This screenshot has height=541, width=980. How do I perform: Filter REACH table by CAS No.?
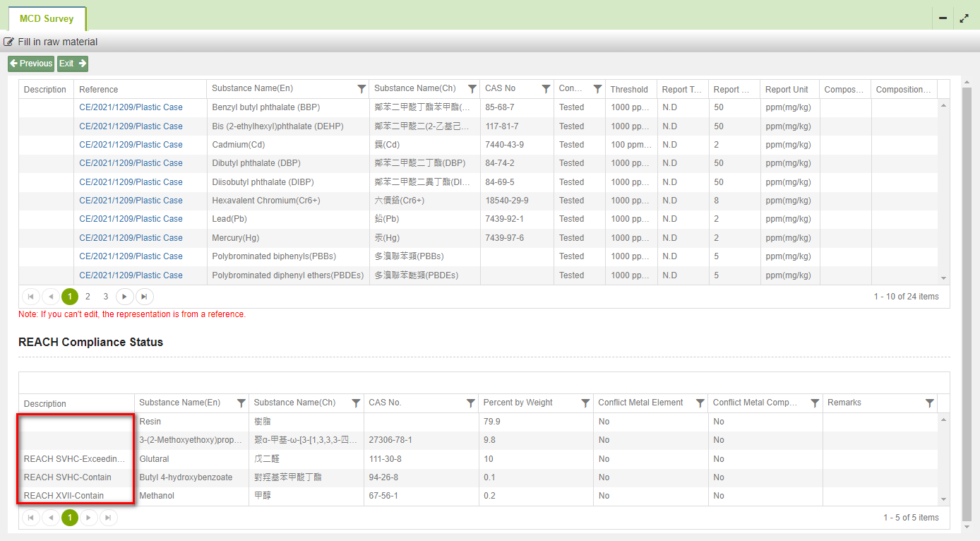tap(470, 403)
